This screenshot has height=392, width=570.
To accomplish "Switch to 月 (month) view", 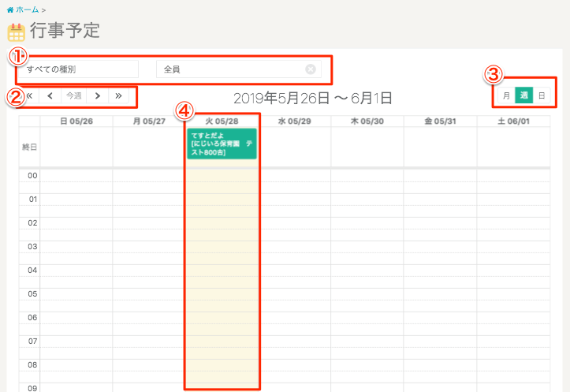I will tap(506, 96).
